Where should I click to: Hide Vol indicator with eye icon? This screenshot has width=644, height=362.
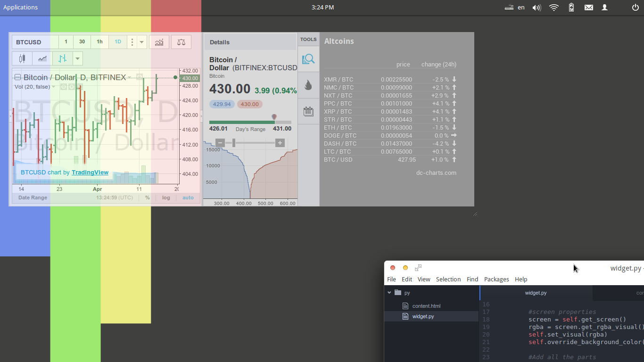64,87
